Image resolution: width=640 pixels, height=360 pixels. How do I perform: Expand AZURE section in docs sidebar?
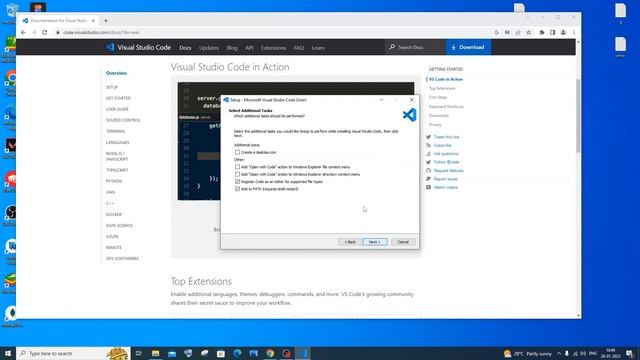click(112, 237)
